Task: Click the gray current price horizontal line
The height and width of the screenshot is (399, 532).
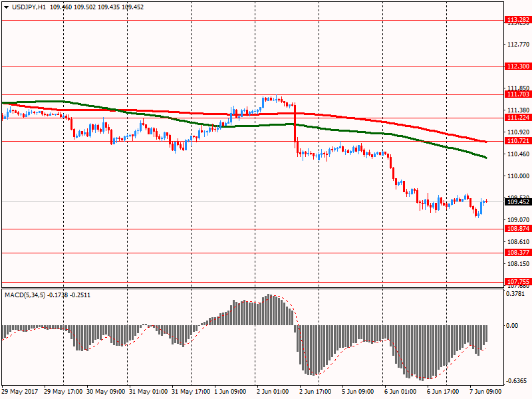Action: point(253,202)
